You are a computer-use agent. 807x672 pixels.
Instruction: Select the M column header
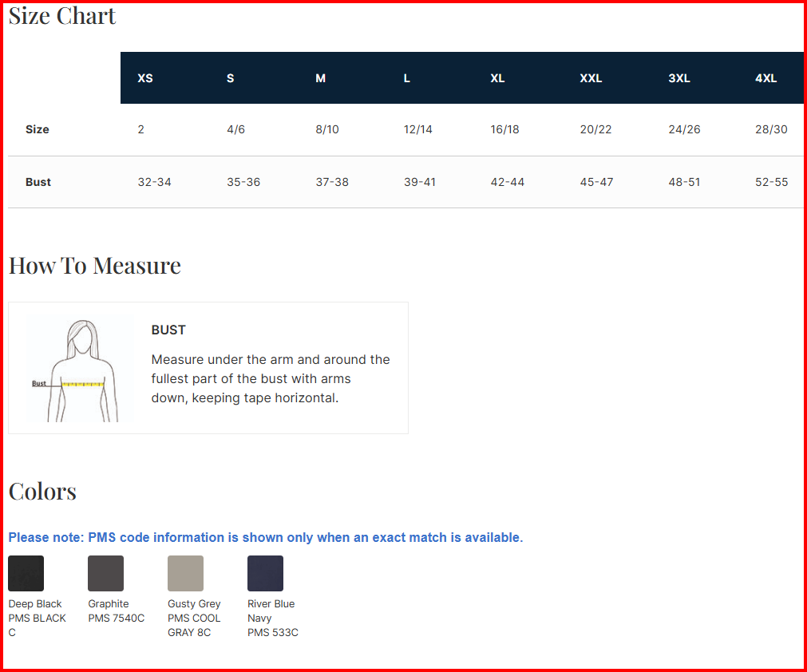coord(320,78)
